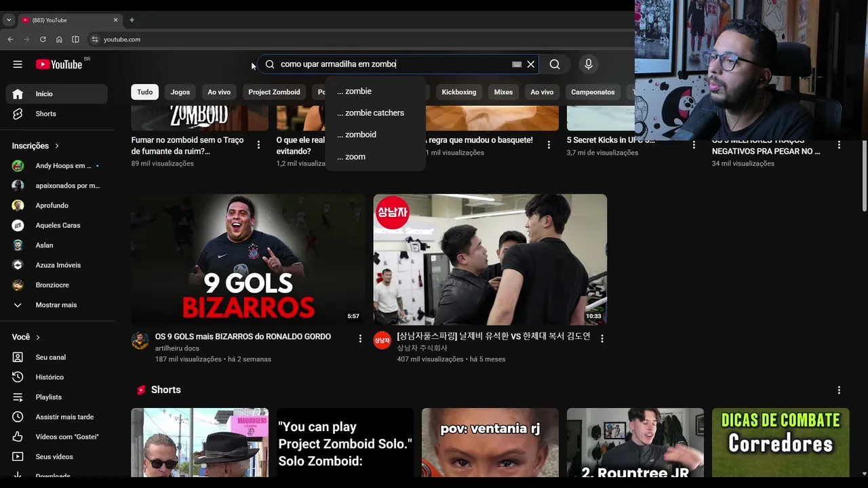The height and width of the screenshot is (488, 868).
Task: Open the browser side panel icon
Action: coord(75,39)
